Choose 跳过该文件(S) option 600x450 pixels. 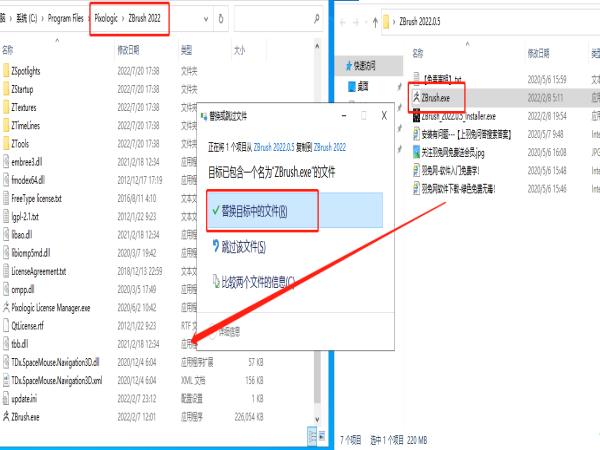[240, 247]
